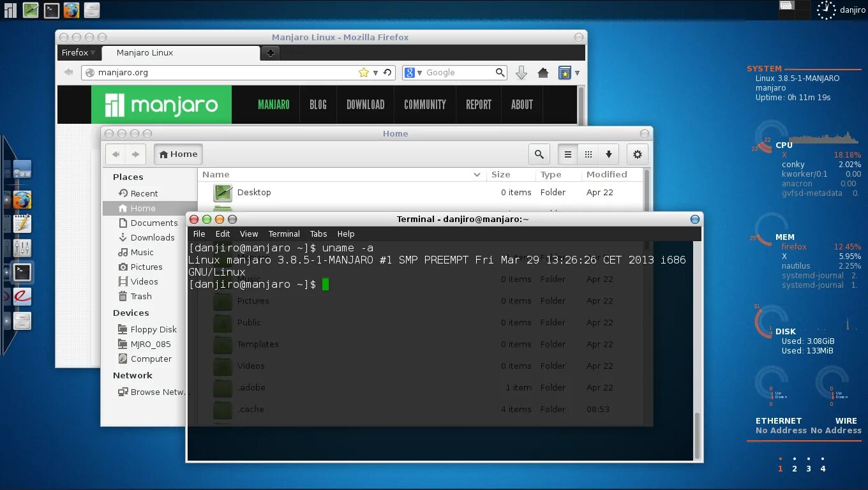Open file cabinet icon in side dock
868x490 pixels.
pos(22,320)
